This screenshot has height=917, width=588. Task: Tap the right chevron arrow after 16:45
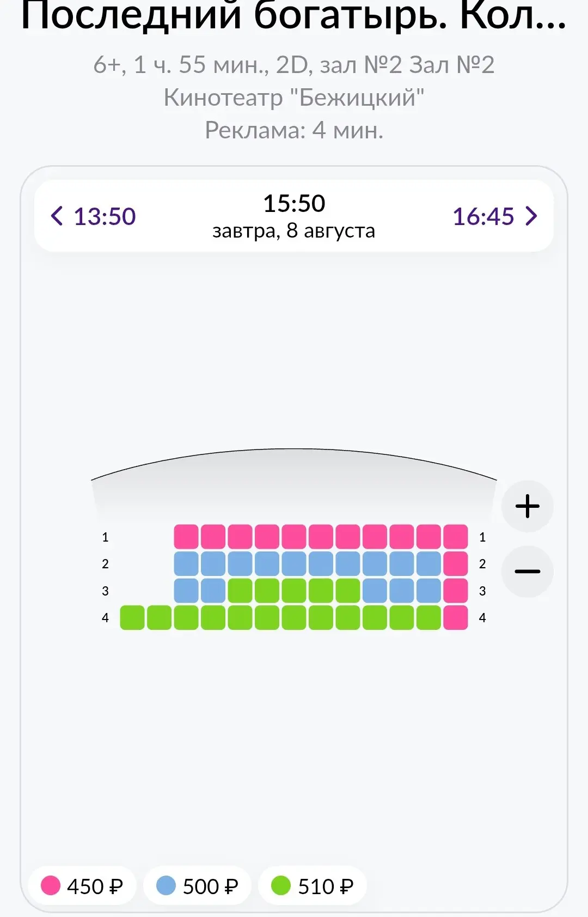531,216
